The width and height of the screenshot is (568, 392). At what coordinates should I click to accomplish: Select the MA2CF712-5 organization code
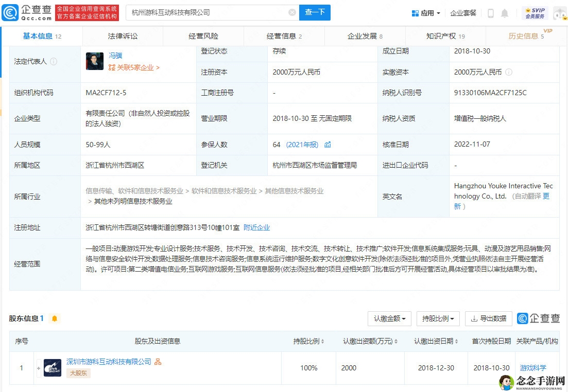[x=106, y=93]
